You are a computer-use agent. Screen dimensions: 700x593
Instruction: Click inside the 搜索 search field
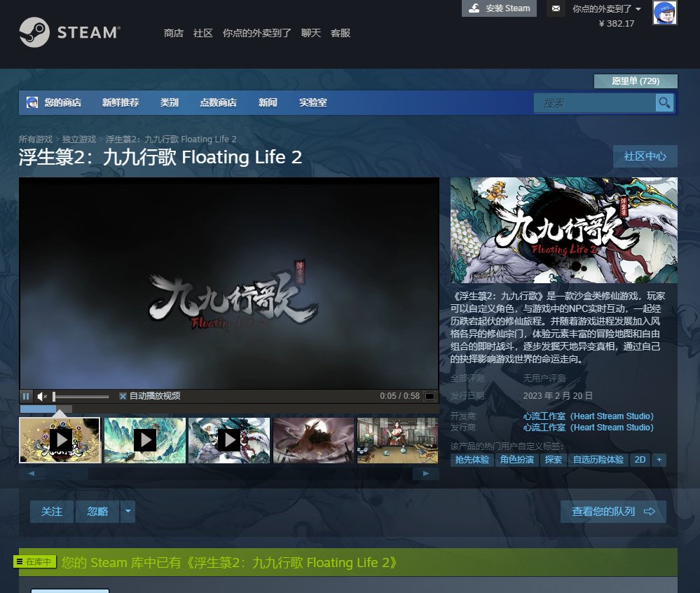596,102
